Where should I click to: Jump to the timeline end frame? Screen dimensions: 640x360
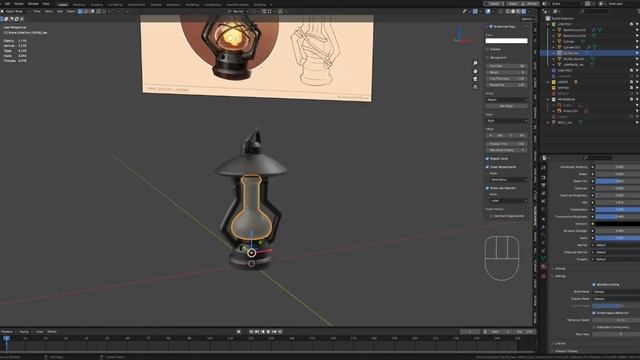[x=280, y=332]
